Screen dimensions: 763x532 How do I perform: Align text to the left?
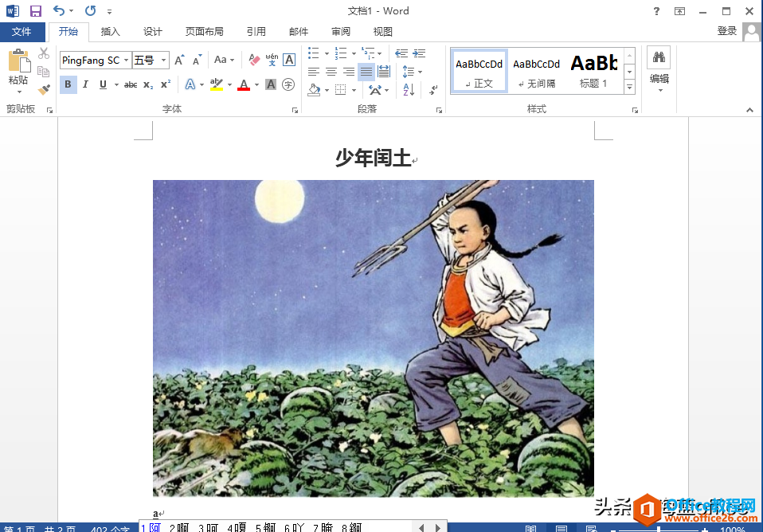click(314, 72)
